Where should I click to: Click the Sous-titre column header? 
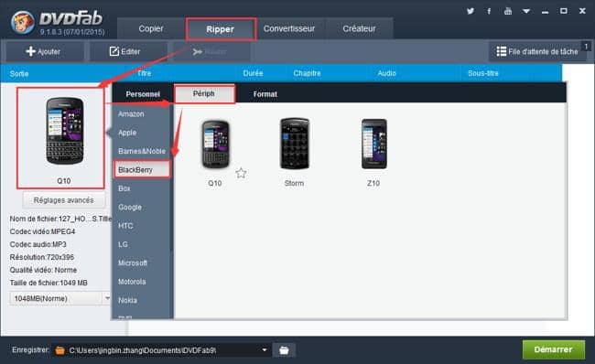(483, 73)
